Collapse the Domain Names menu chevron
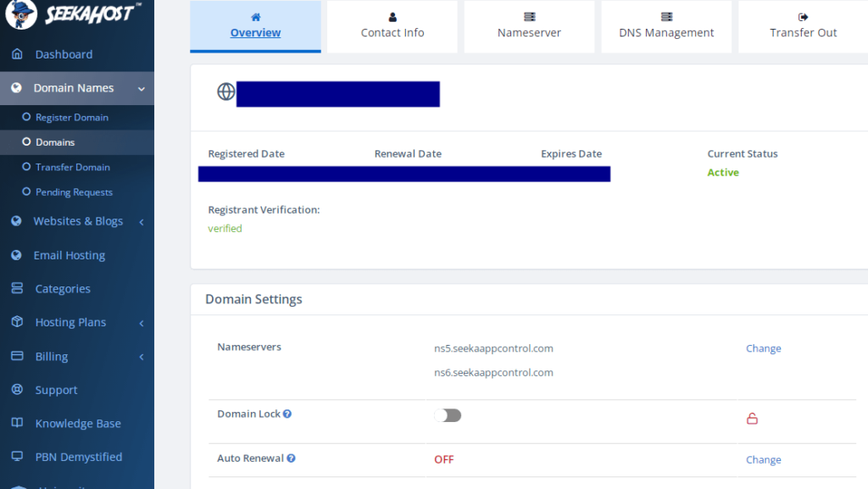 pos(142,88)
